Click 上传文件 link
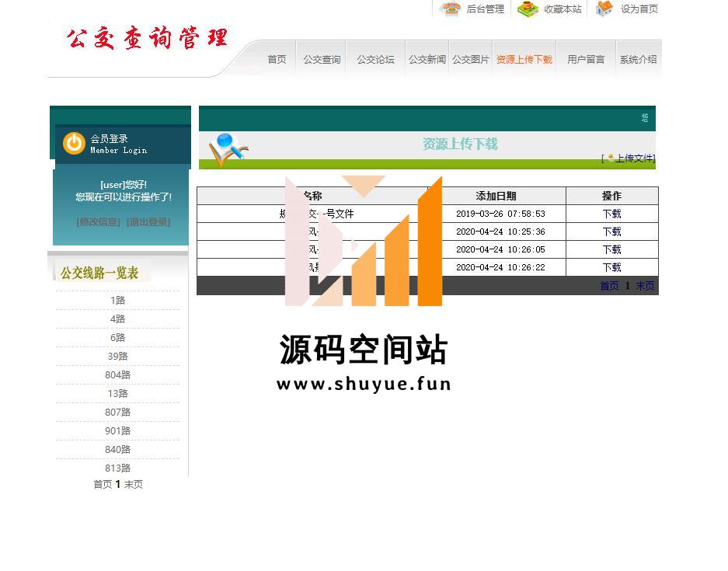This screenshot has height=571, width=728. 635,158
